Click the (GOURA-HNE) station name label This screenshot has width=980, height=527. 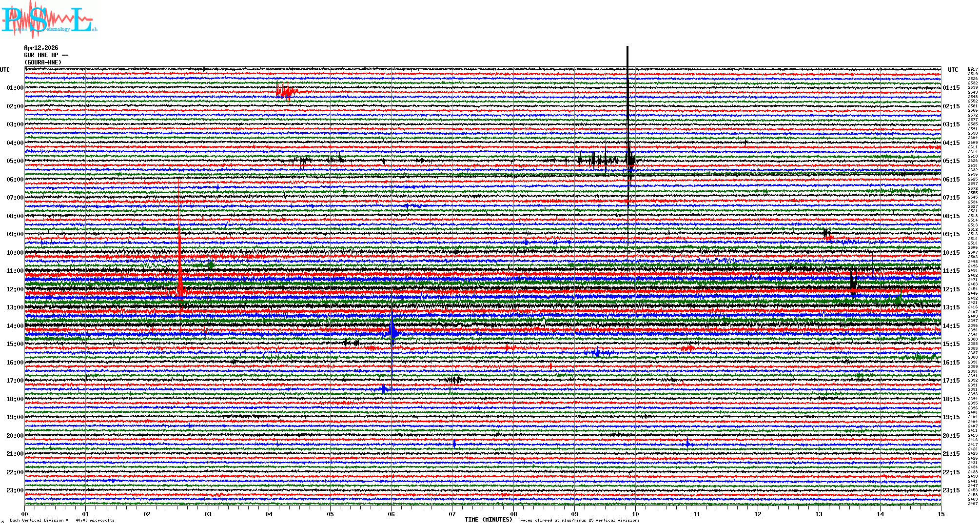[43, 62]
